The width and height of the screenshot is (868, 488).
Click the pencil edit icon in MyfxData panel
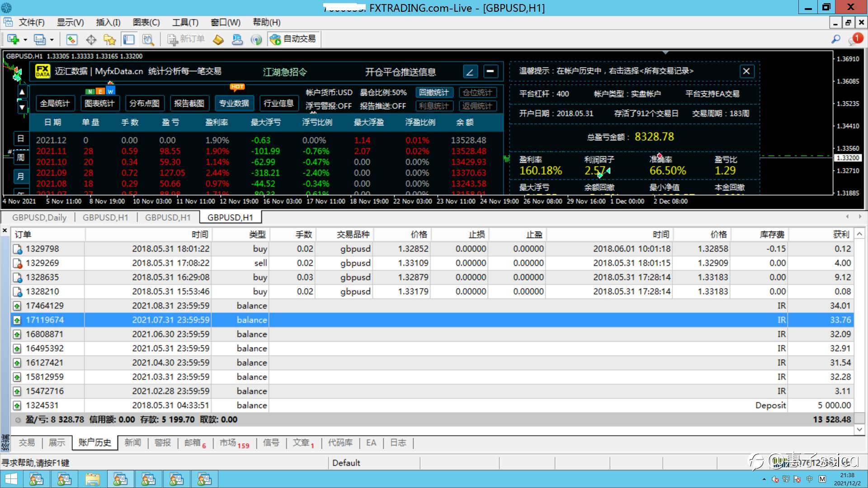point(470,71)
